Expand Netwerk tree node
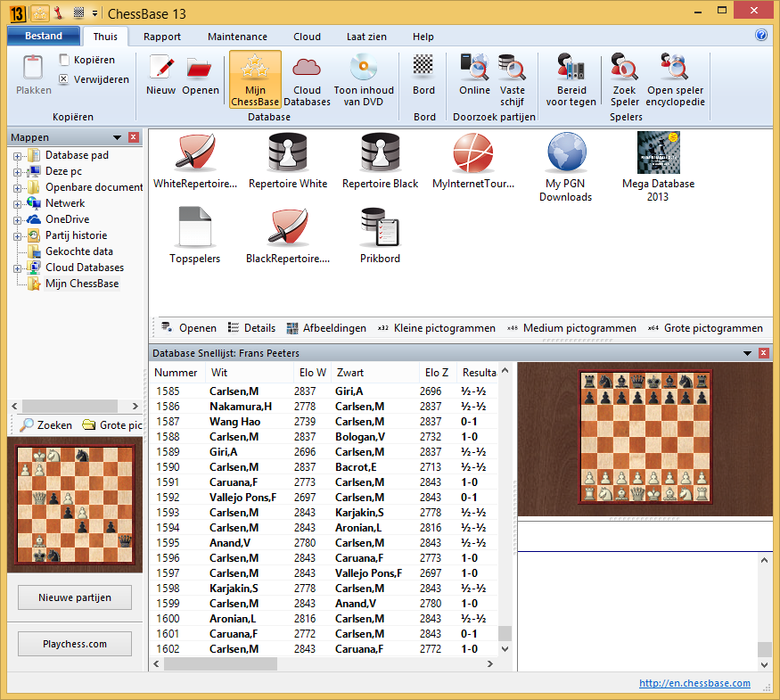The width and height of the screenshot is (780, 700). tap(18, 204)
